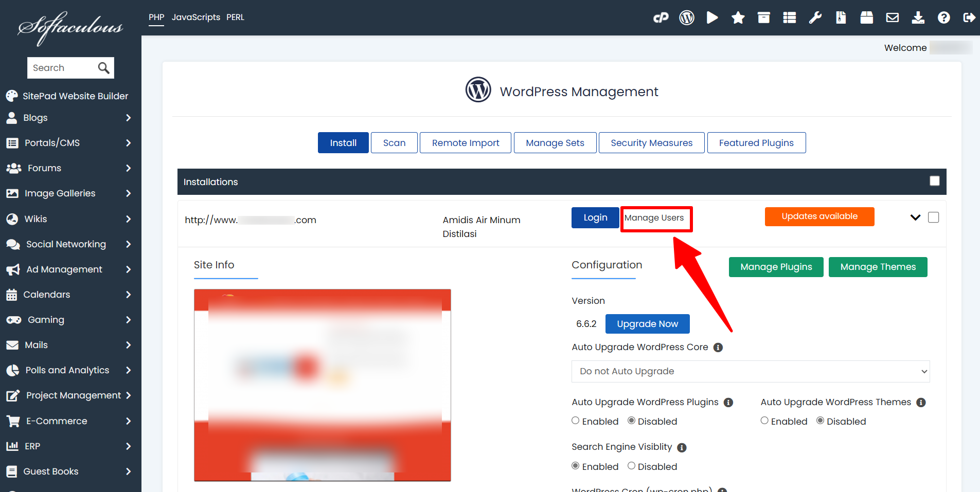The height and width of the screenshot is (492, 980).
Task: Switch to the PHP tab
Action: pos(156,17)
